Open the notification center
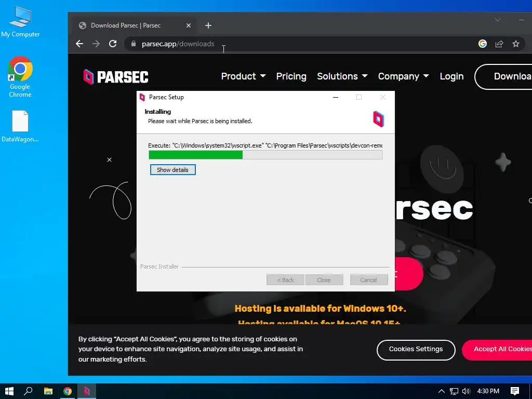The image size is (532, 399). tap(515, 391)
